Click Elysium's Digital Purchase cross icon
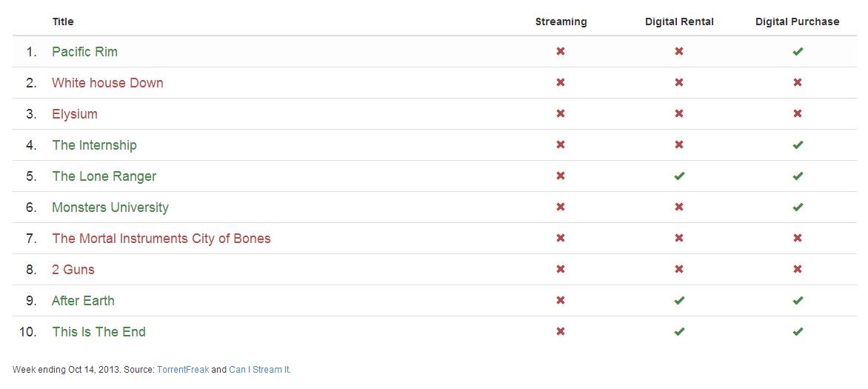Image resolution: width=868 pixels, height=389 pixels. [797, 113]
